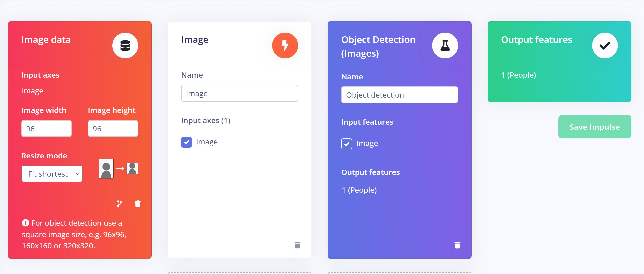This screenshot has height=274, width=644.
Task: Uncheck the image input axis checkbox
Action: coord(186,142)
